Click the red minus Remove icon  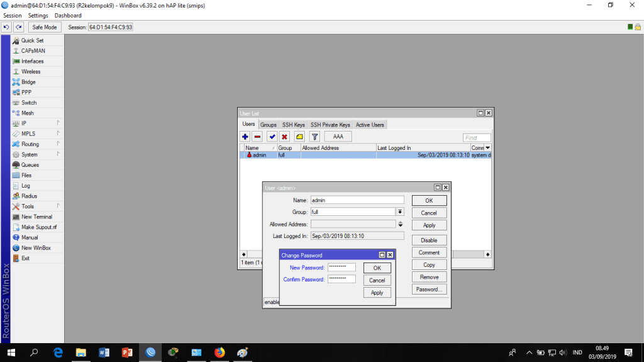point(257,137)
